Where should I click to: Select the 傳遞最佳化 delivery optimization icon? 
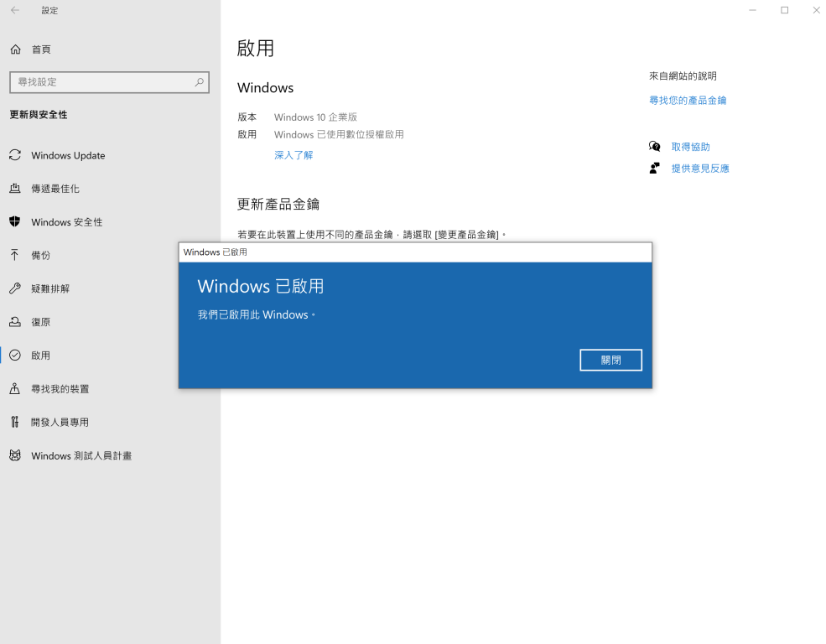click(x=15, y=189)
